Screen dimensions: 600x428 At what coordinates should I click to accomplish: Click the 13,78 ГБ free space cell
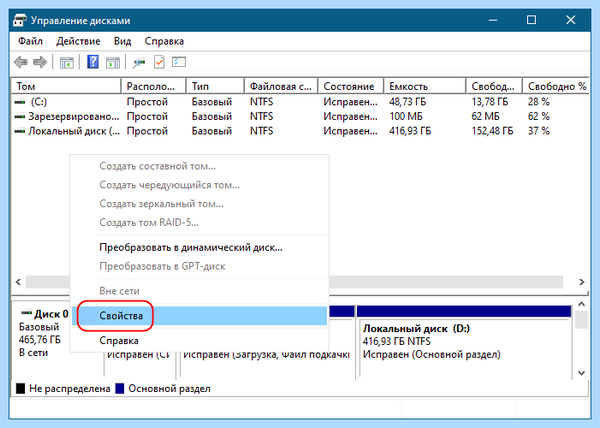click(x=490, y=102)
